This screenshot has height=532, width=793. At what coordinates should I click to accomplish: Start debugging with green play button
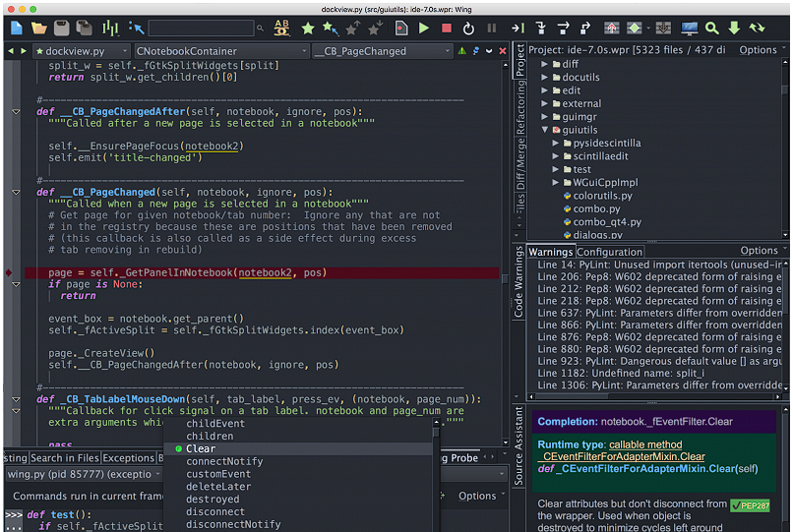[424, 29]
